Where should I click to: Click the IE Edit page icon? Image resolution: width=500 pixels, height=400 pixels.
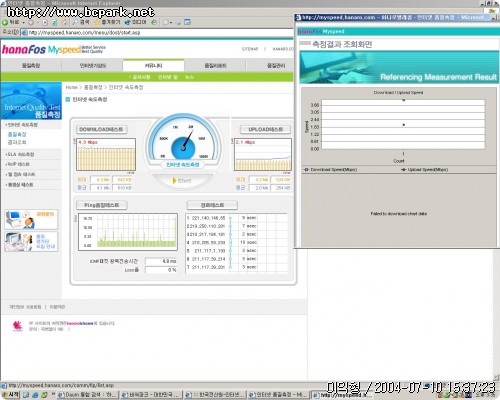click(188, 22)
